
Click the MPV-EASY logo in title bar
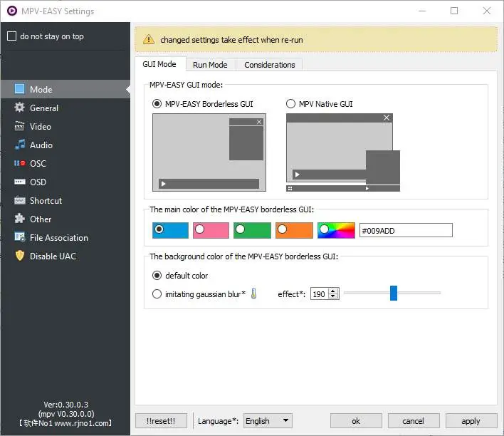(12, 11)
